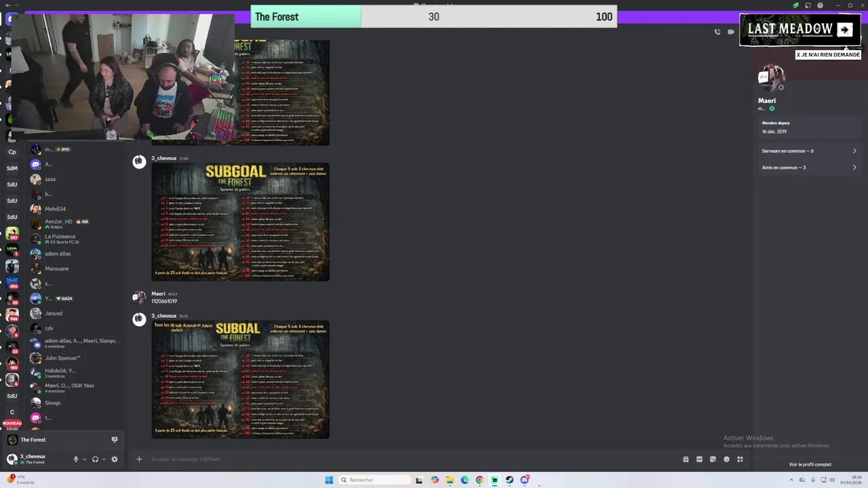868x488 pixels.
Task: Mute microphone in Discord user panel
Action: click(76, 459)
